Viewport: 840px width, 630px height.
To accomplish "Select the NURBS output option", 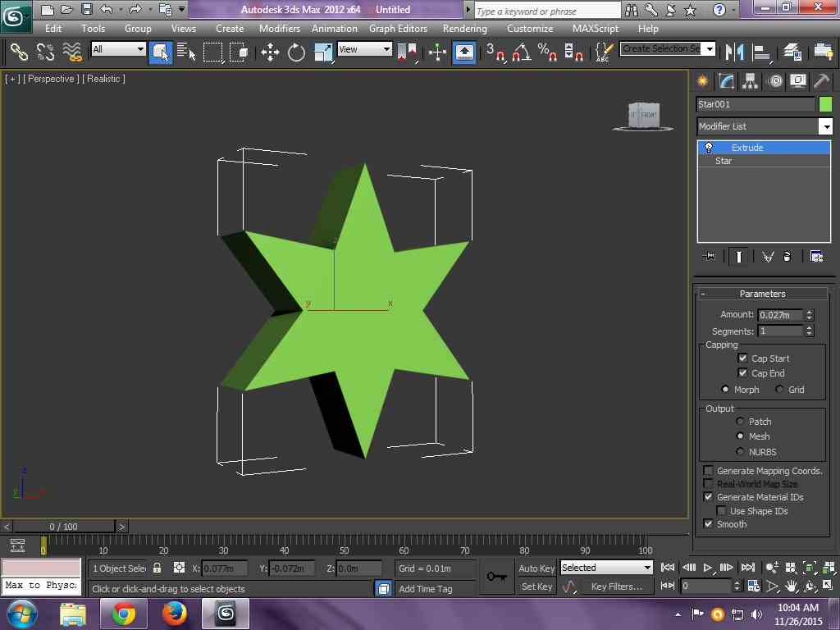I will click(740, 452).
